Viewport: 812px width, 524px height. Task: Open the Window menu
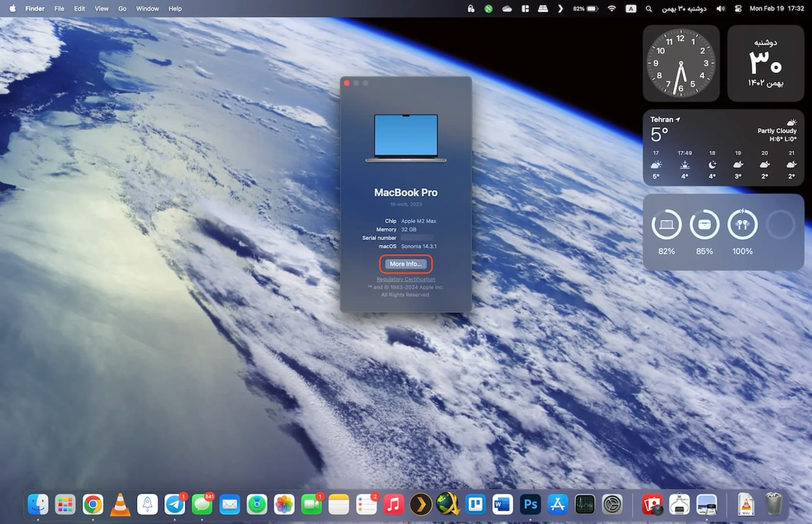147,8
